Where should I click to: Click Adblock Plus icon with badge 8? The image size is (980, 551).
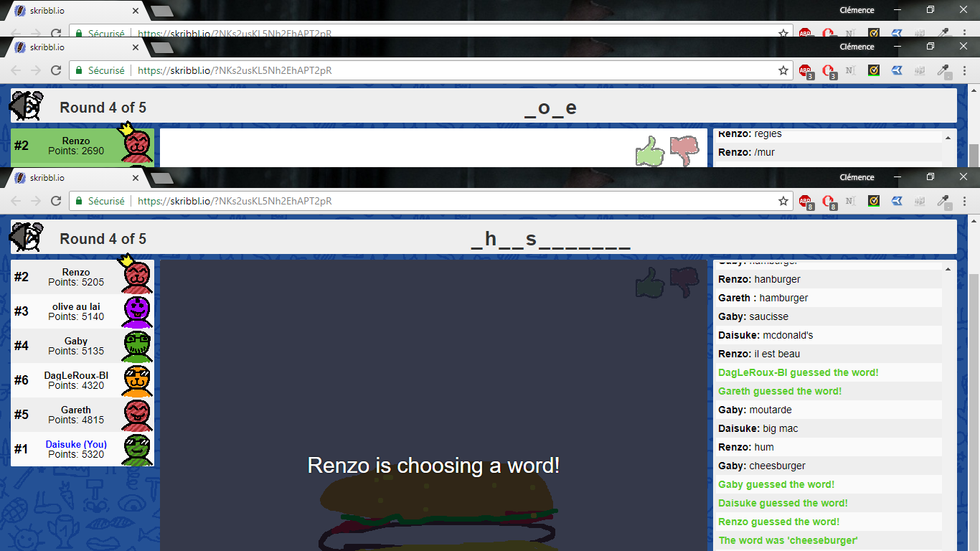[806, 202]
